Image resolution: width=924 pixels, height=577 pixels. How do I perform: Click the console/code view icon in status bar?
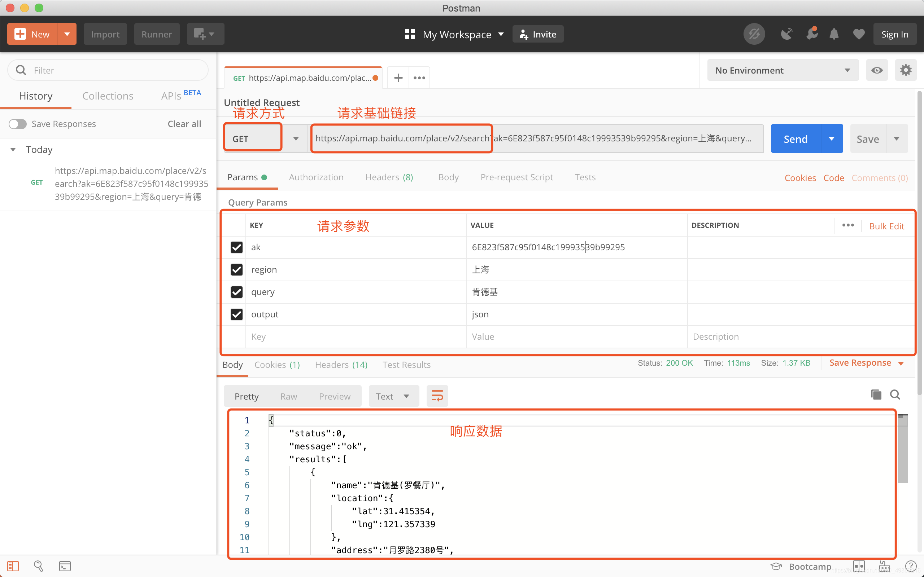tap(65, 566)
